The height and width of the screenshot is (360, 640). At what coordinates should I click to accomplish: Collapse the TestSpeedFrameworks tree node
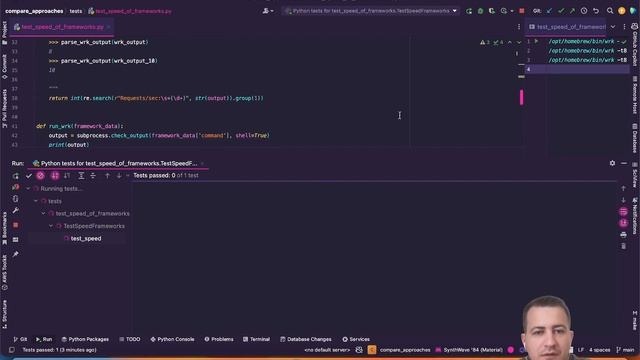pos(51,226)
